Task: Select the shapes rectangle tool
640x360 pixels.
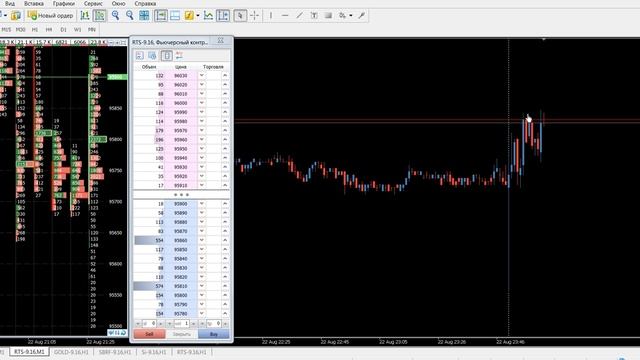Action: pos(328,16)
